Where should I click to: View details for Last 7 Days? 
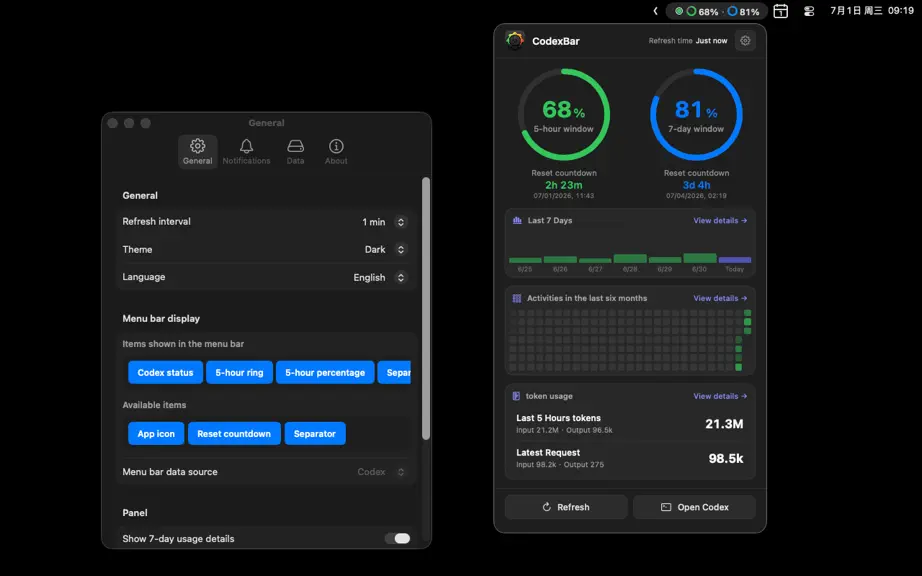[720, 220]
